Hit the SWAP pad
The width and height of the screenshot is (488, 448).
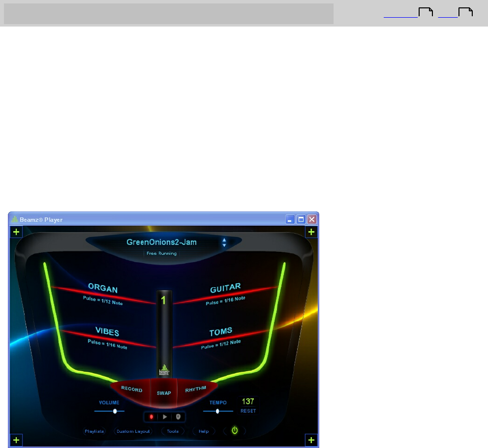[x=164, y=392]
